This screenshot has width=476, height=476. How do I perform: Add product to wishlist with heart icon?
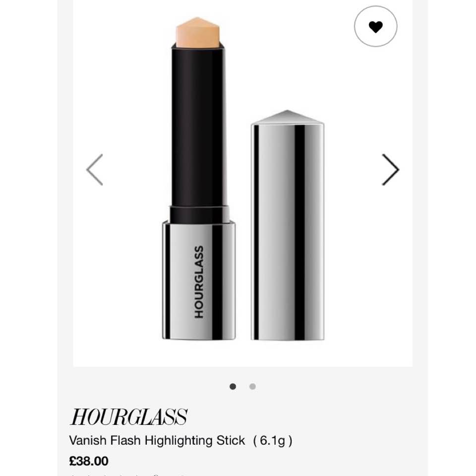[x=375, y=27]
